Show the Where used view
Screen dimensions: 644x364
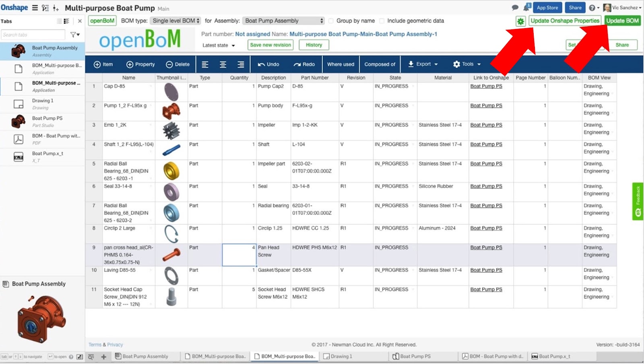click(x=341, y=64)
